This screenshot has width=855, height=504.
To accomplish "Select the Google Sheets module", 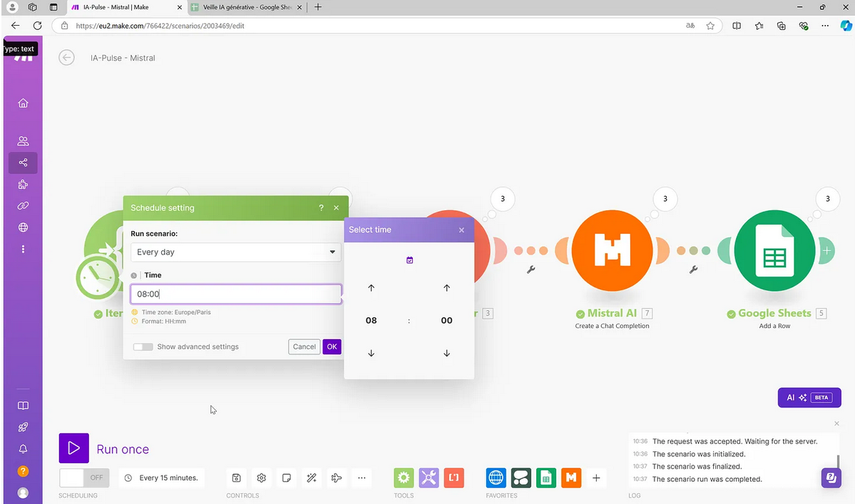I will pyautogui.click(x=774, y=251).
